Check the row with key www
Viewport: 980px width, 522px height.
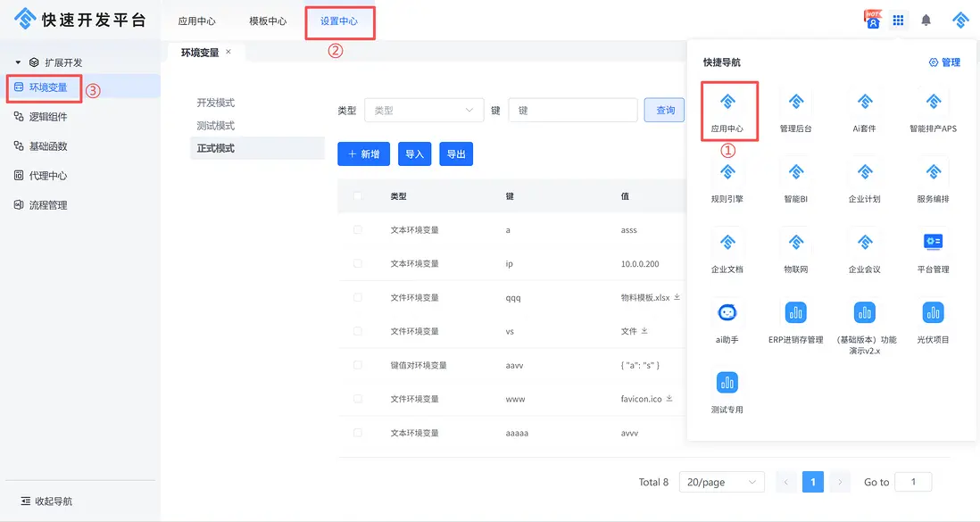(x=358, y=399)
